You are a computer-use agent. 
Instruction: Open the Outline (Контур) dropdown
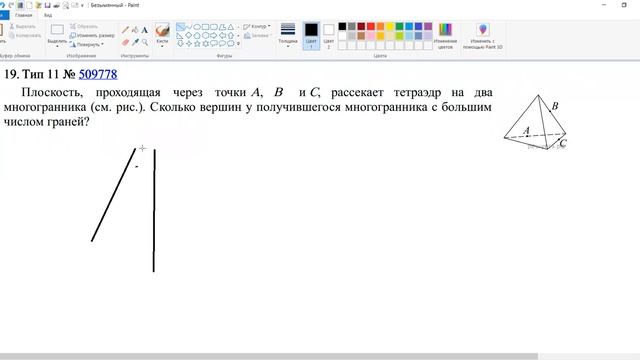[x=257, y=27]
